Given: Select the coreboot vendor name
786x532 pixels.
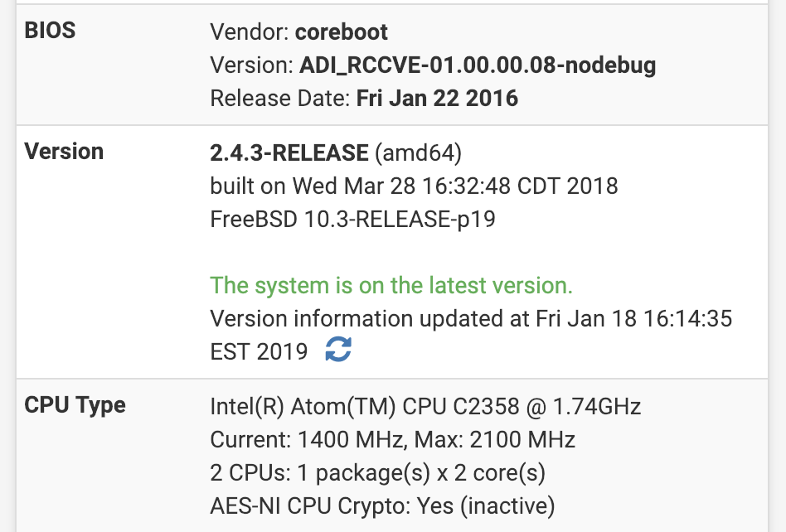Looking at the screenshot, I should pyautogui.click(x=343, y=32).
